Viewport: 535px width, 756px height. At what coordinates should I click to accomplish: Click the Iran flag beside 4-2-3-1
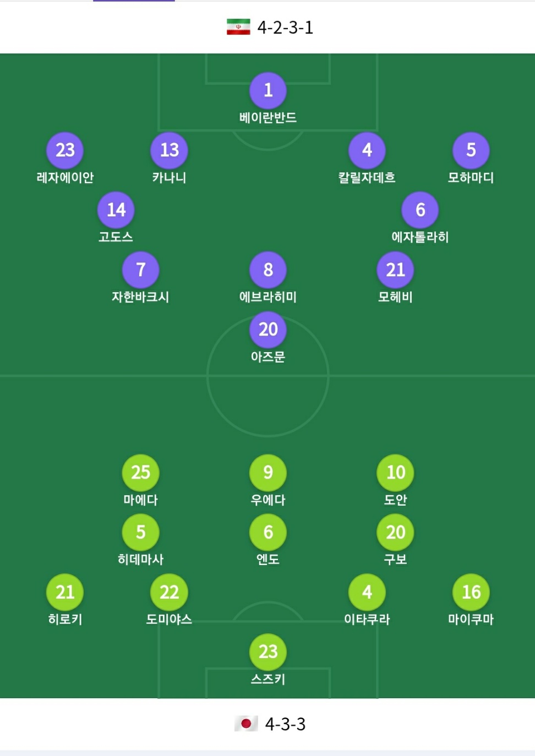238,27
